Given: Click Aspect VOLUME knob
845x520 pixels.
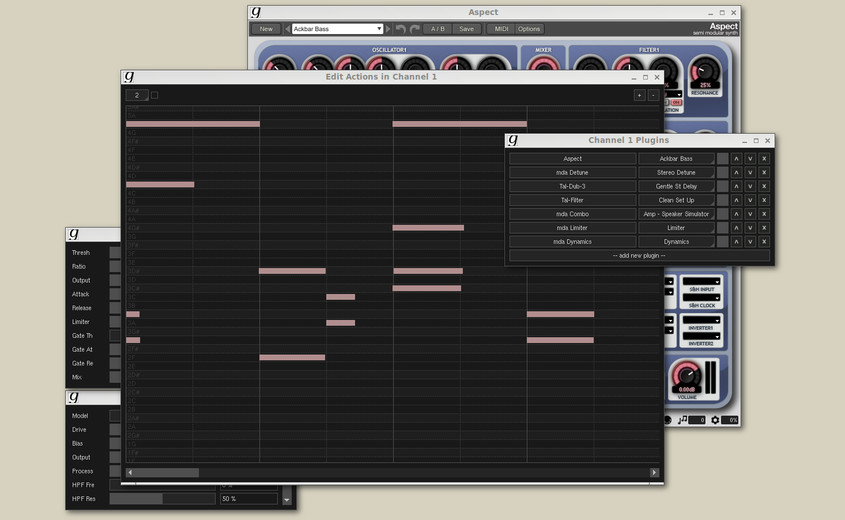Looking at the screenshot, I should [687, 376].
